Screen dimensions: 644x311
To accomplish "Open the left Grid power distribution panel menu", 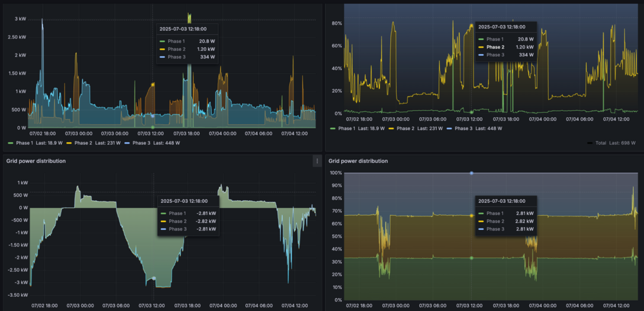I will [x=316, y=160].
